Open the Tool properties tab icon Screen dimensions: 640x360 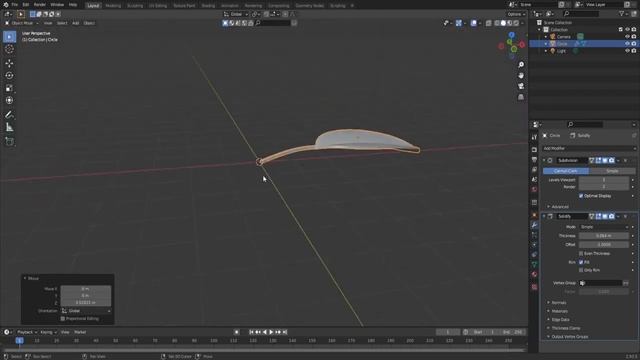click(534, 137)
